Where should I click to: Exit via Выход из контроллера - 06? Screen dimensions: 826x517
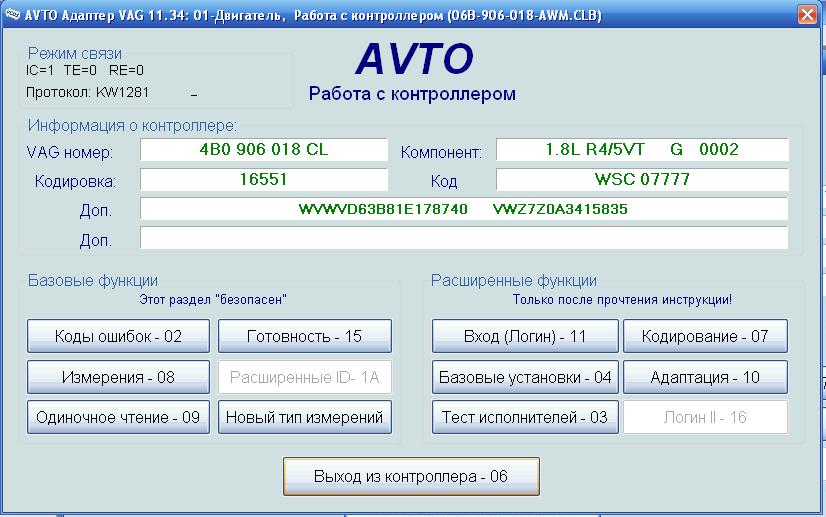(411, 476)
